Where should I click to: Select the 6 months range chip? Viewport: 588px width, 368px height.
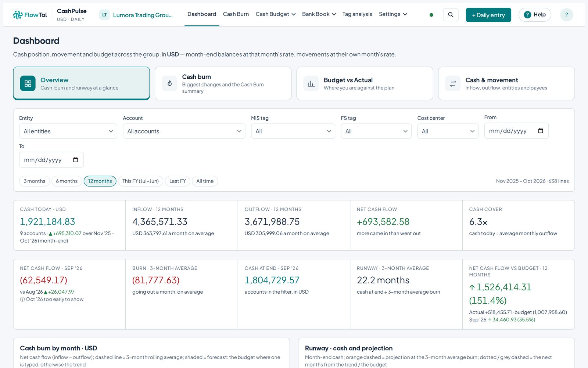click(67, 181)
